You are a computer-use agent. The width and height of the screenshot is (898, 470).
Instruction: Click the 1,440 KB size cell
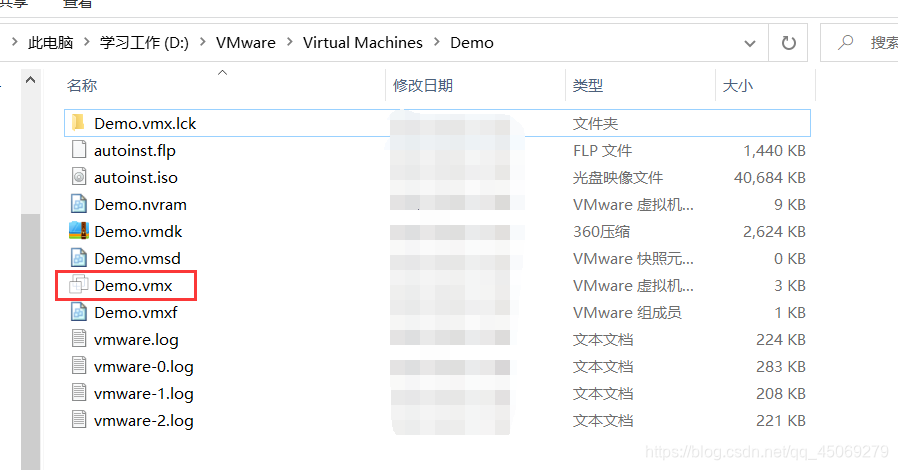click(774, 151)
